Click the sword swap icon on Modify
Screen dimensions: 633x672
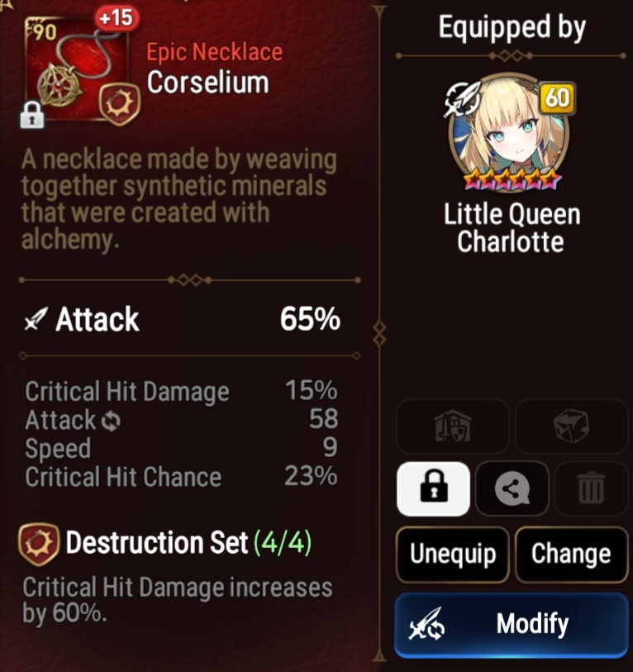pos(427,624)
